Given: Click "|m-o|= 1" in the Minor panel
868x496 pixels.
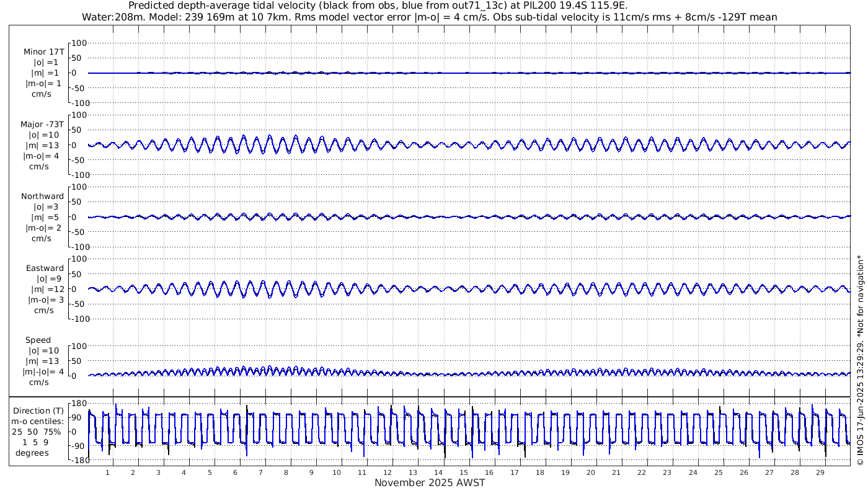Looking at the screenshot, I should tap(43, 84).
